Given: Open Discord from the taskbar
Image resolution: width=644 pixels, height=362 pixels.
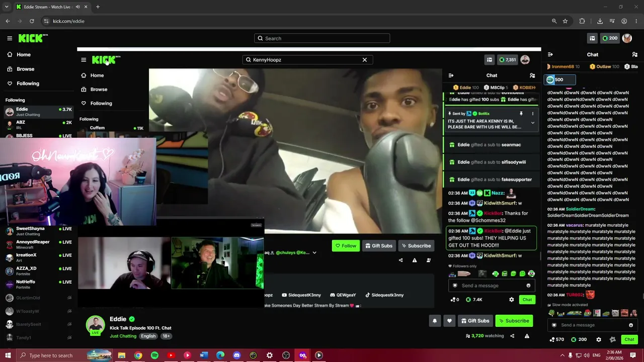Looking at the screenshot, I should (x=236, y=355).
